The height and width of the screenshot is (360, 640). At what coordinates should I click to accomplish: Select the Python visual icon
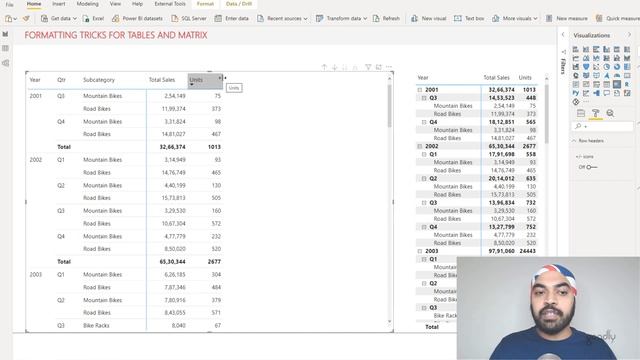[576, 93]
